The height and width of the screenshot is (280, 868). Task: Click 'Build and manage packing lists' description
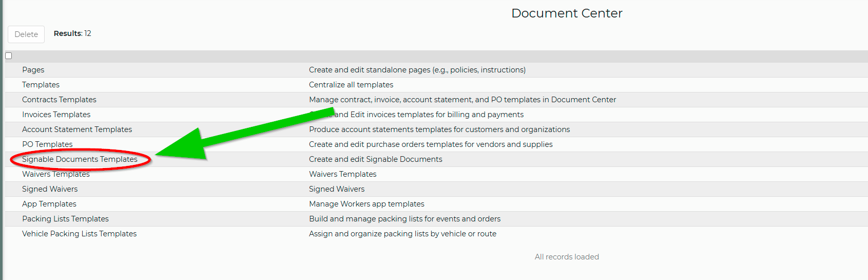click(x=404, y=219)
